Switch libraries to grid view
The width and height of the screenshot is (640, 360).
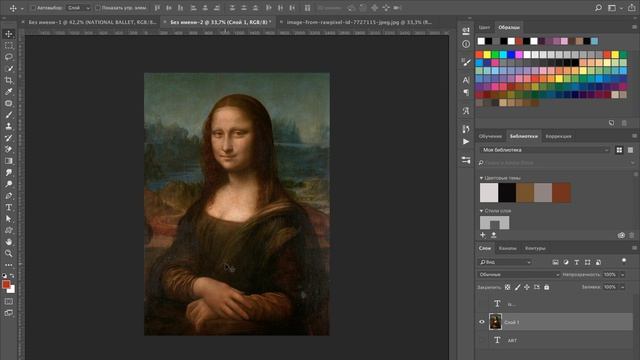(619, 150)
